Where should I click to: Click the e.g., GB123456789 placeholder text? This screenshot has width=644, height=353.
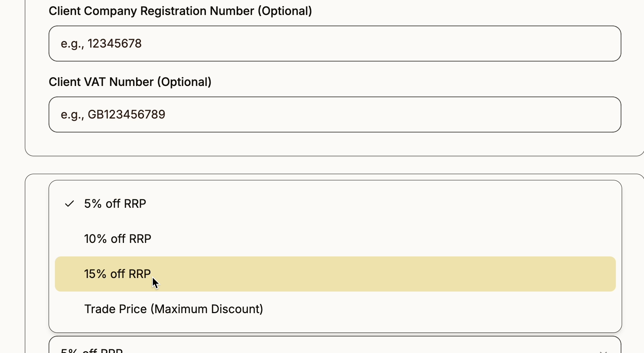pos(113,114)
